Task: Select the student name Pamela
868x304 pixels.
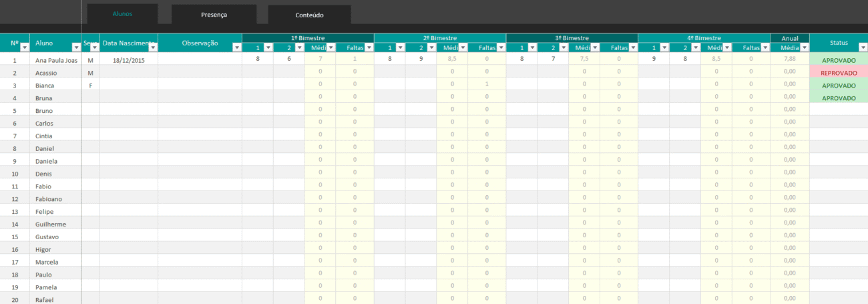Action: 45,287
